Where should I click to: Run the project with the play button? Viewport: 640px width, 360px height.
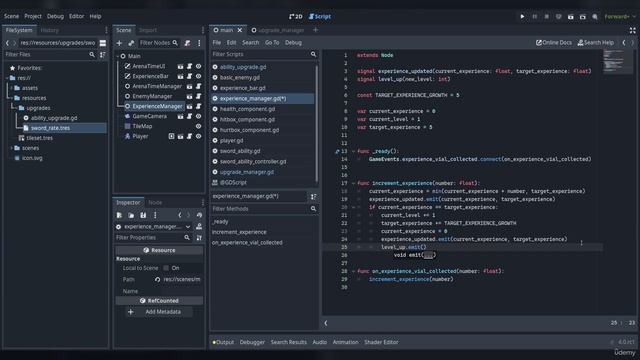click(x=522, y=16)
